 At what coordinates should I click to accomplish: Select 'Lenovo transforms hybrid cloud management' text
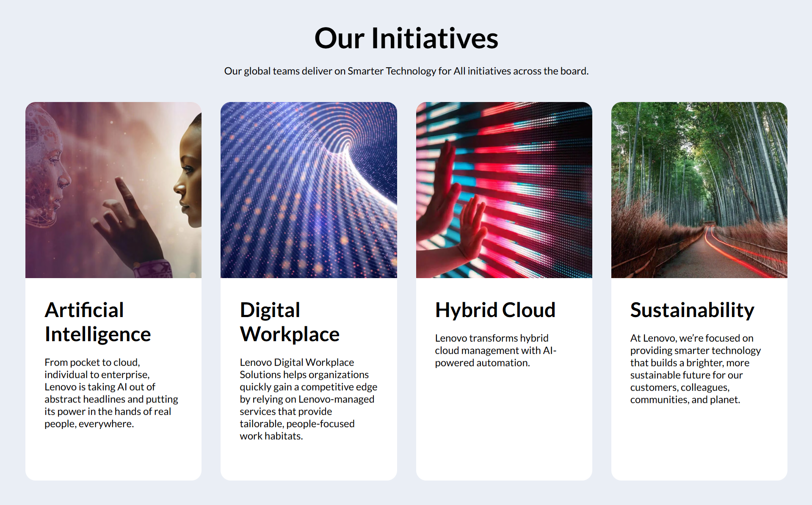coord(495,350)
